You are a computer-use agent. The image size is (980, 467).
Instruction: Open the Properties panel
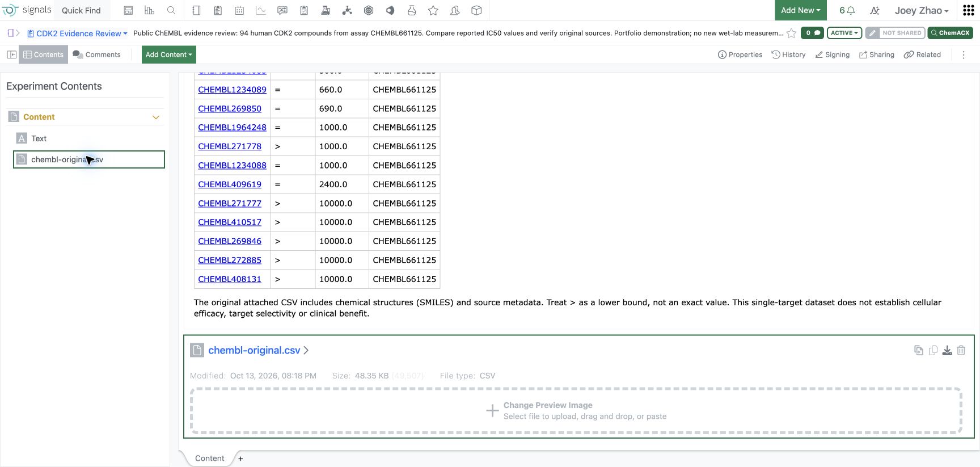click(740, 54)
